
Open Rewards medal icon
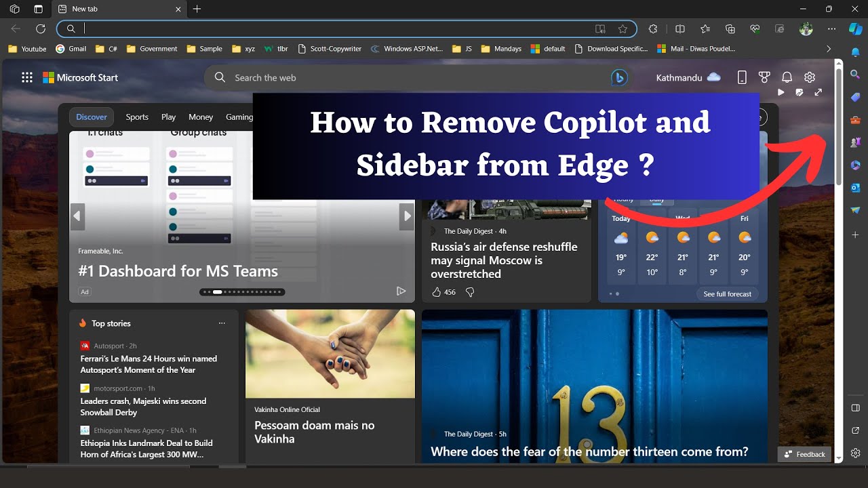point(764,77)
